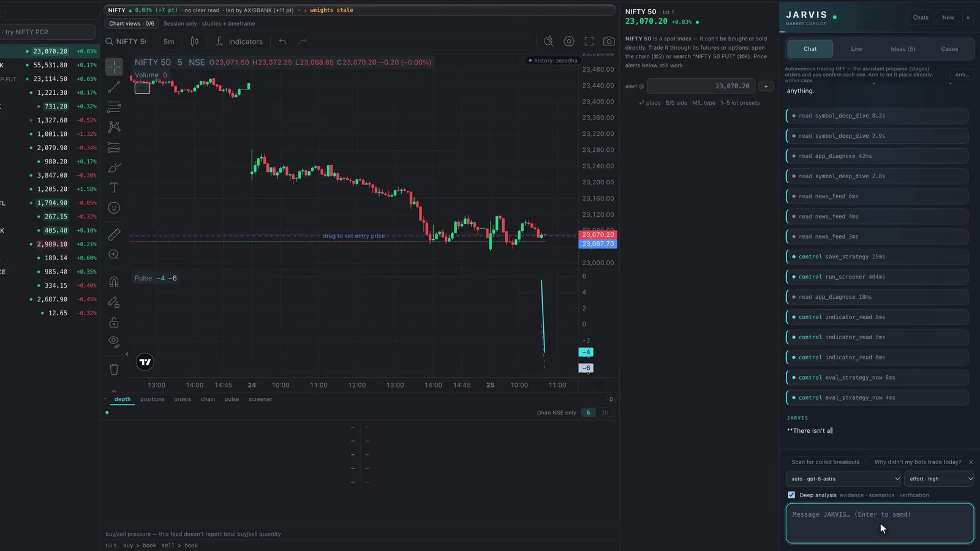Collapse the drawing toolbar with side arrow
This screenshot has width=980, height=551.
(127, 354)
